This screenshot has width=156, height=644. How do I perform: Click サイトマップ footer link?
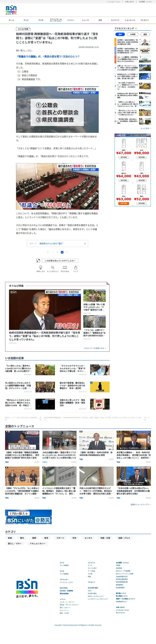pos(120,613)
